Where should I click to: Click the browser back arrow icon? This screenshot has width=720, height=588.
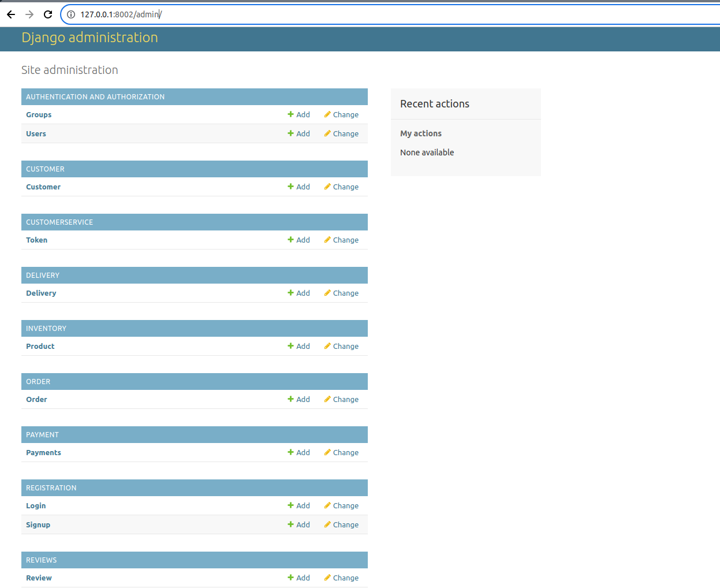11,14
